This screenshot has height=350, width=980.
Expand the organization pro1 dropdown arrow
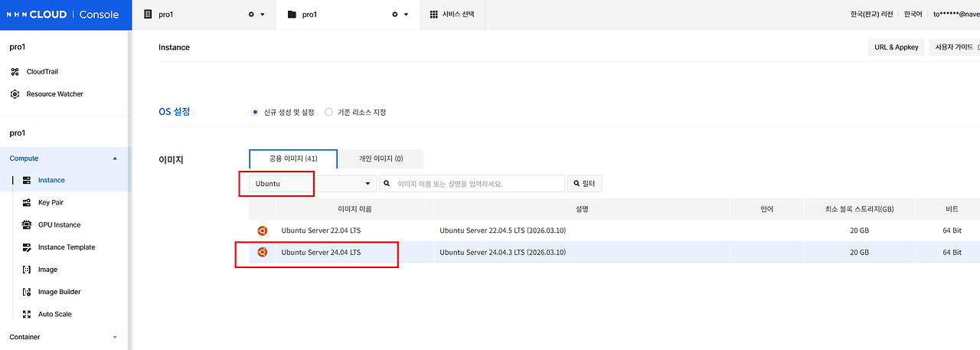(263, 15)
